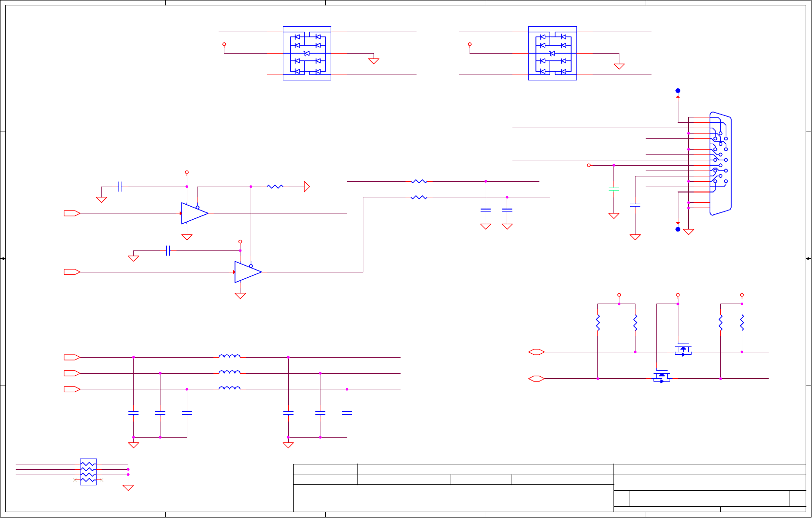Select the green capacitor near the connector
812x518 pixels.
click(x=614, y=189)
